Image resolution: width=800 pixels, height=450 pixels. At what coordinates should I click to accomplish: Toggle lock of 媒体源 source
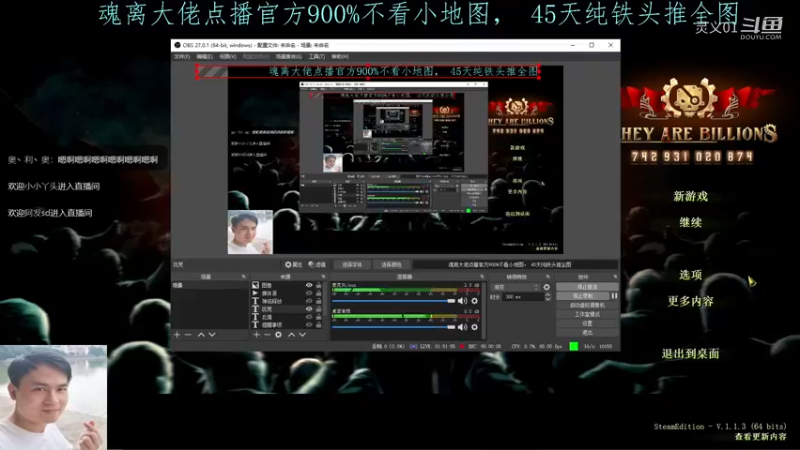coord(319,293)
